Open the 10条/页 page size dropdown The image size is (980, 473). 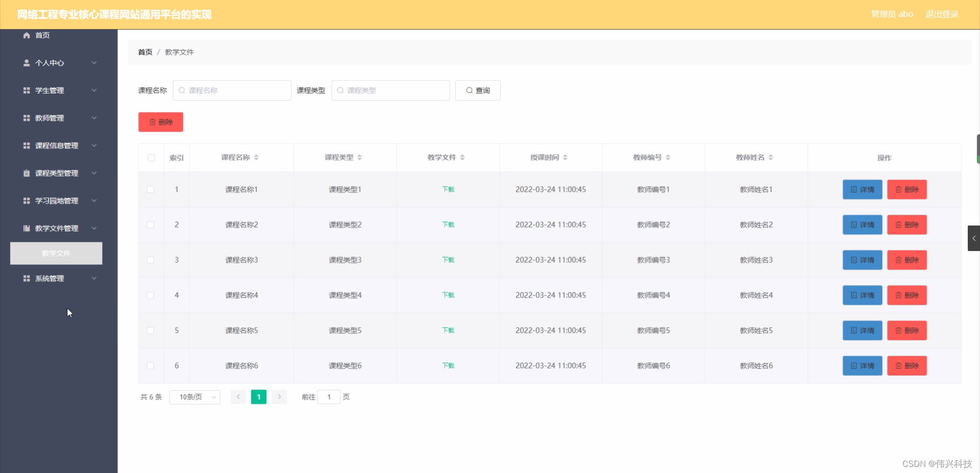pyautogui.click(x=194, y=397)
